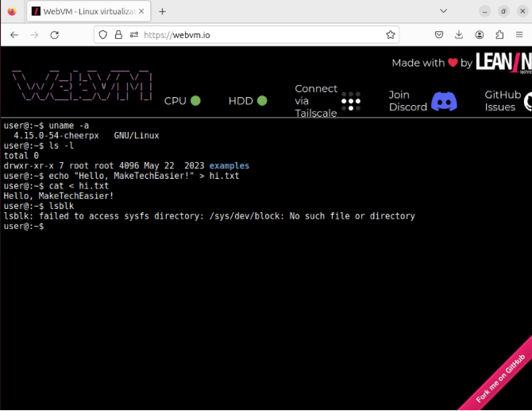
Task: Open the Firefox account menu
Action: 480,35
